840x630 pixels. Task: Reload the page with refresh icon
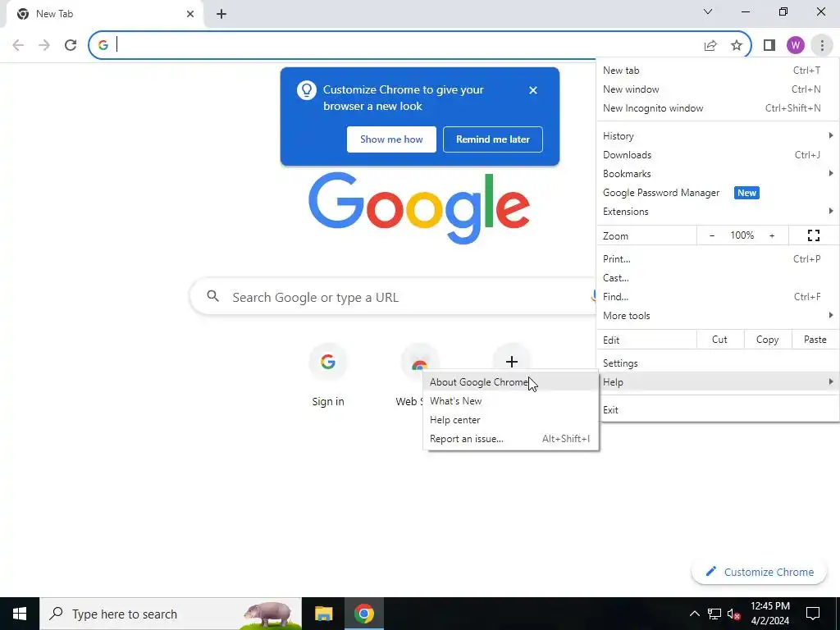point(71,45)
